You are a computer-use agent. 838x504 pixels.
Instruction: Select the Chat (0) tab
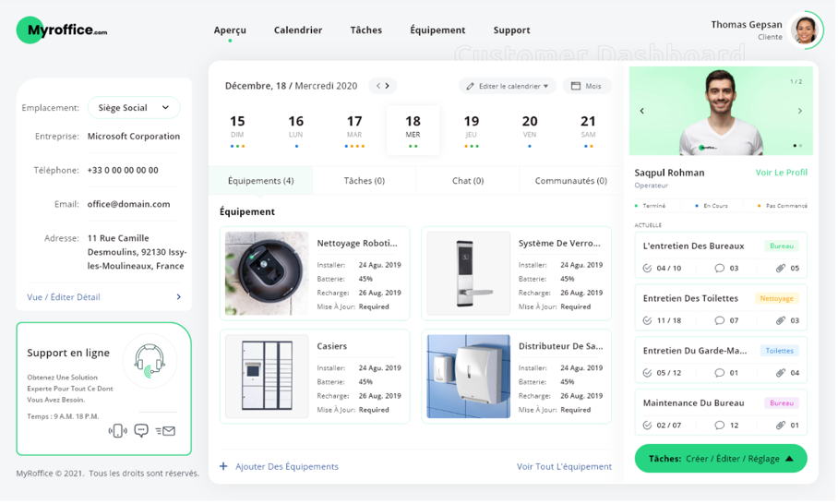(468, 181)
